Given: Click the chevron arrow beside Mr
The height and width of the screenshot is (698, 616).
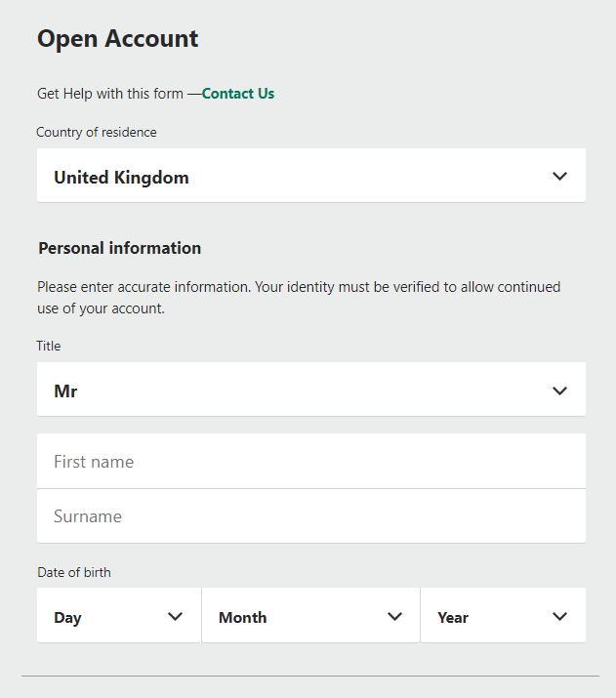Looking at the screenshot, I should tap(559, 390).
